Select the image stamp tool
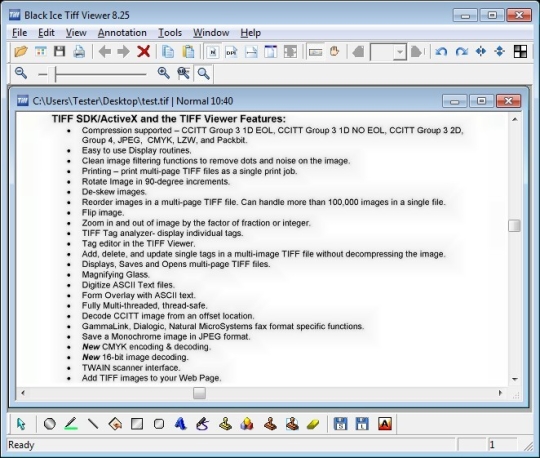The height and width of the screenshot is (458, 540). click(x=292, y=424)
